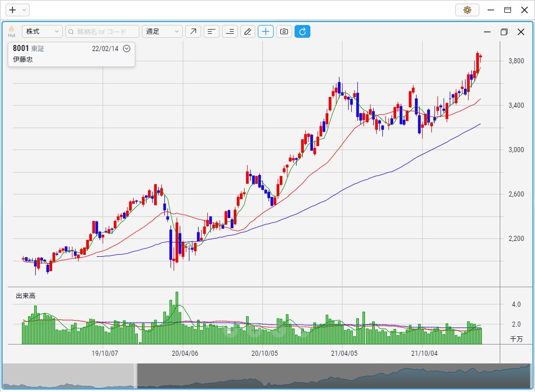Open the 週足 timeframe dropdown
This screenshot has height=392, width=535.
pos(162,32)
